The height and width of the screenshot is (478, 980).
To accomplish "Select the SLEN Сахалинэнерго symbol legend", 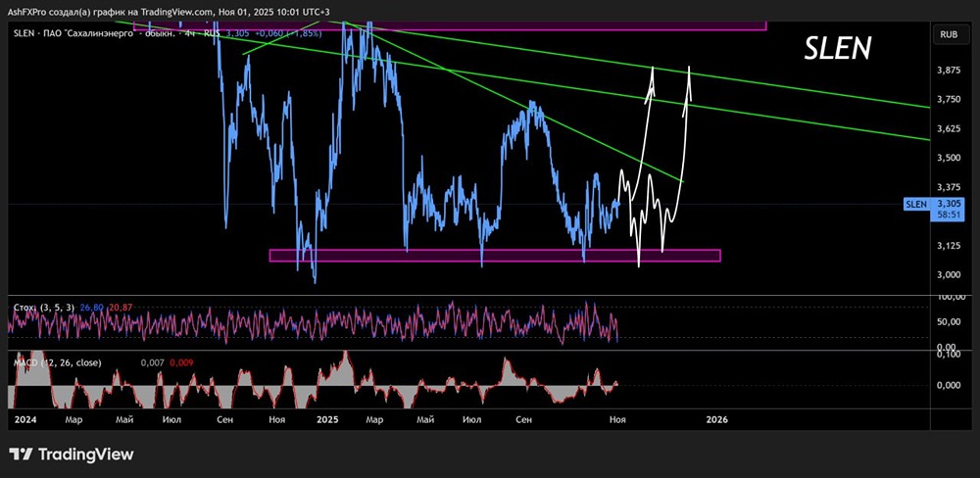I will 117,34.
